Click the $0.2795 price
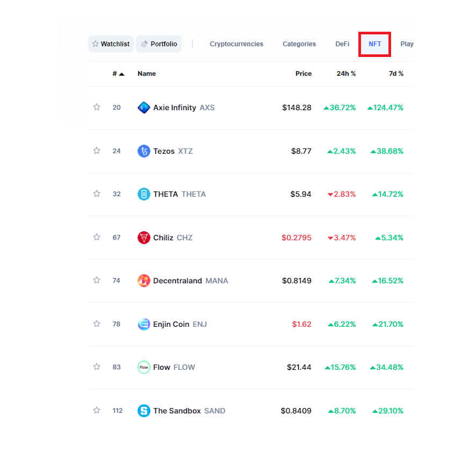This screenshot has width=476, height=457. click(297, 238)
